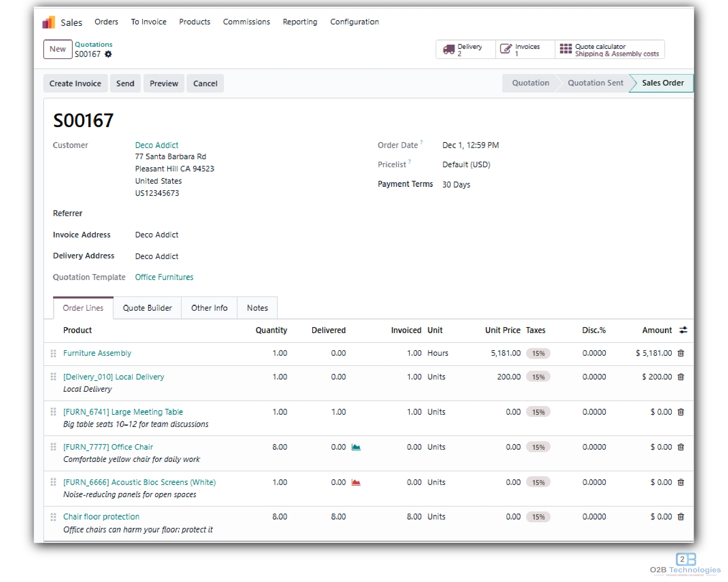The height and width of the screenshot is (582, 728).
Task: Open the Quote calculator grid icon
Action: [x=565, y=49]
